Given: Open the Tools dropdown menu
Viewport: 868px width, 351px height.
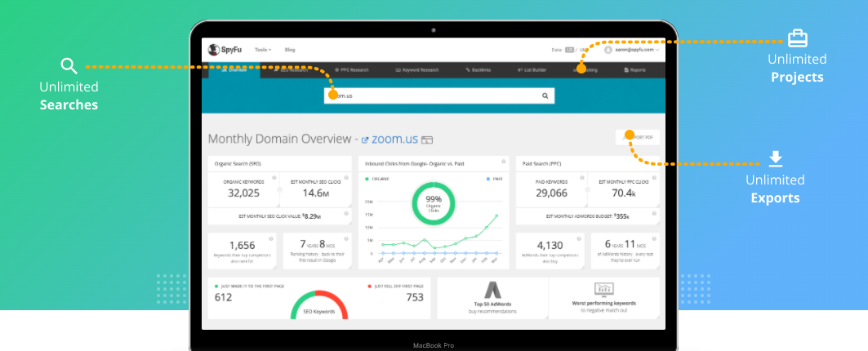Looking at the screenshot, I should (x=263, y=50).
